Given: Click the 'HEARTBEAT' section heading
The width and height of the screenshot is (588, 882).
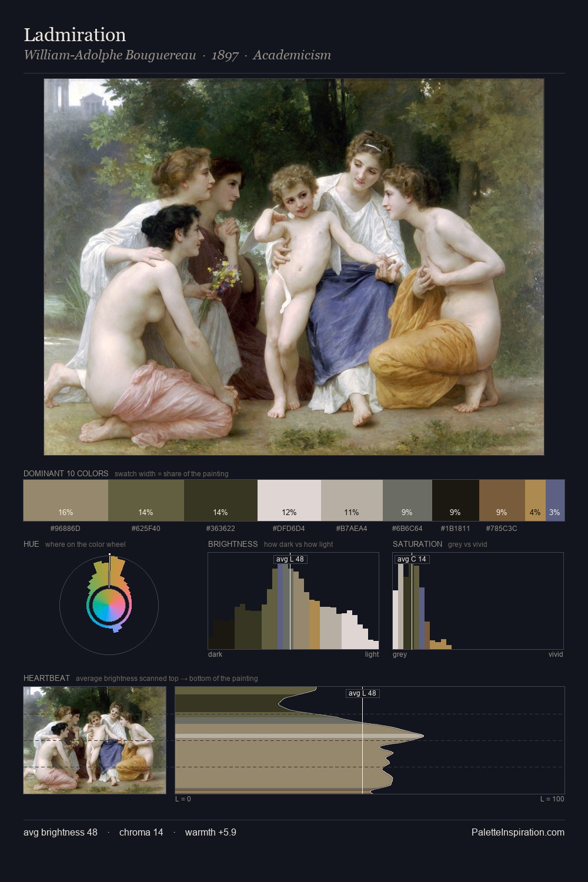Looking at the screenshot, I should (46, 678).
